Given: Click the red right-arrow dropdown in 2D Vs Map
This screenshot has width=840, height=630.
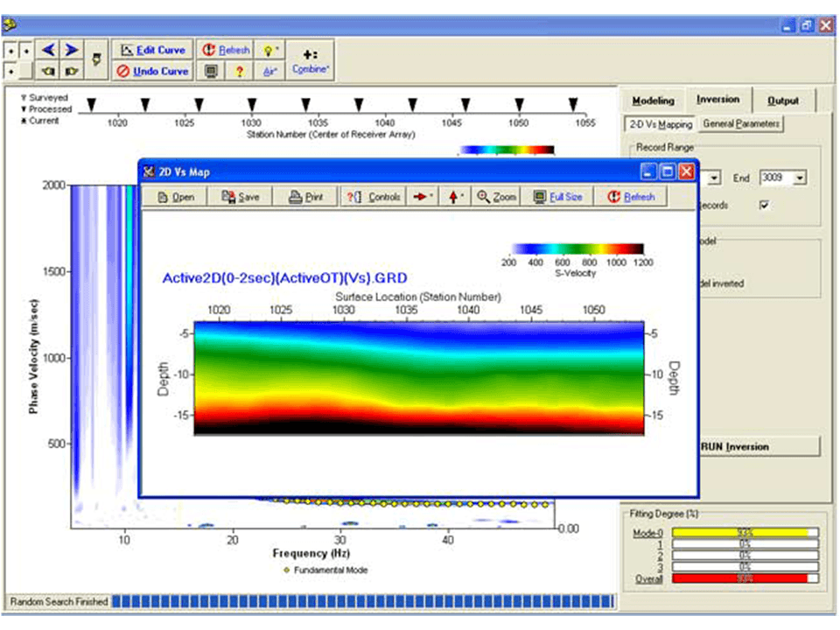Looking at the screenshot, I should 423,197.
